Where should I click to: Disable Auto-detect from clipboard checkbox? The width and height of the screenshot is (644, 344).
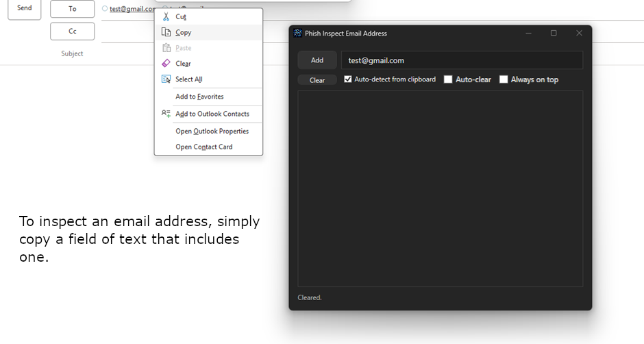click(348, 79)
